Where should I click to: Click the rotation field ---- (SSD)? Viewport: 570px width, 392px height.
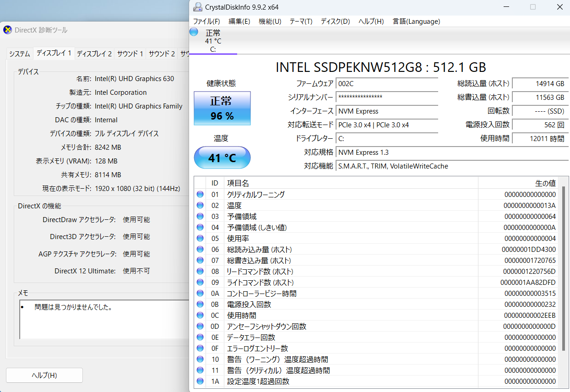[x=540, y=111]
